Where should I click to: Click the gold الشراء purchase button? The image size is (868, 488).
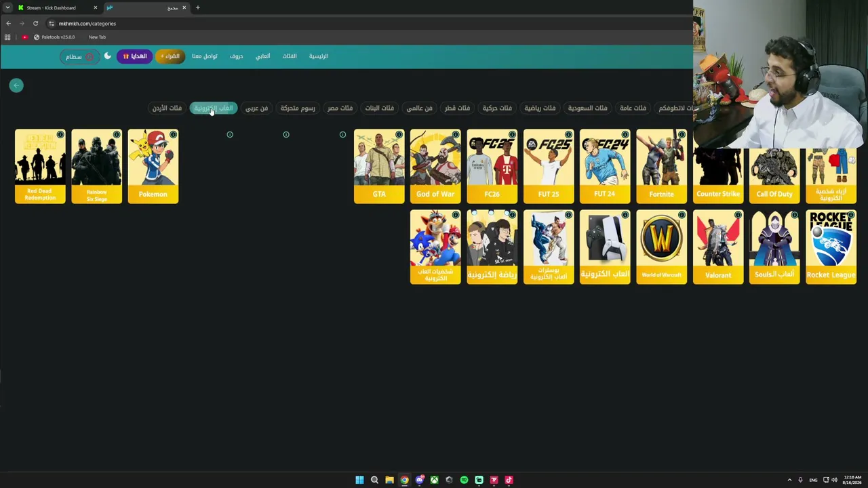tap(170, 56)
